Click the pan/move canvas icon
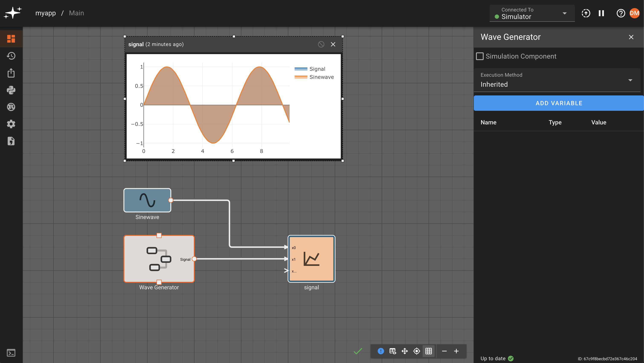 pos(405,351)
